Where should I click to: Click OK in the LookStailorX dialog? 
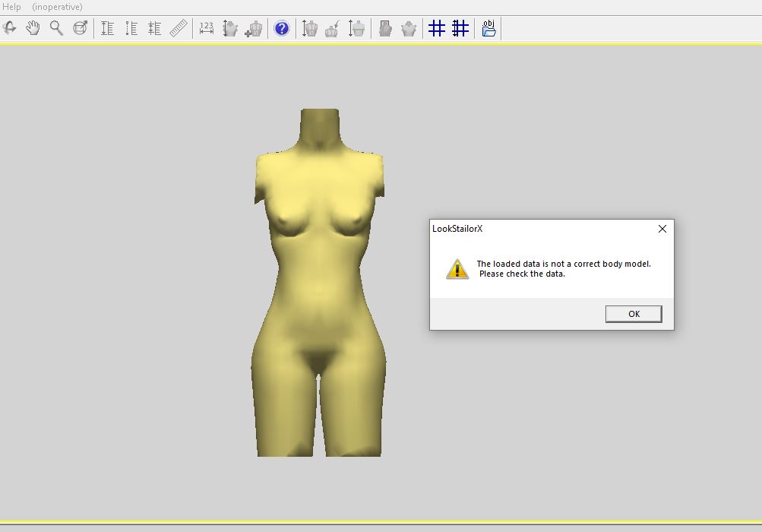click(x=634, y=314)
